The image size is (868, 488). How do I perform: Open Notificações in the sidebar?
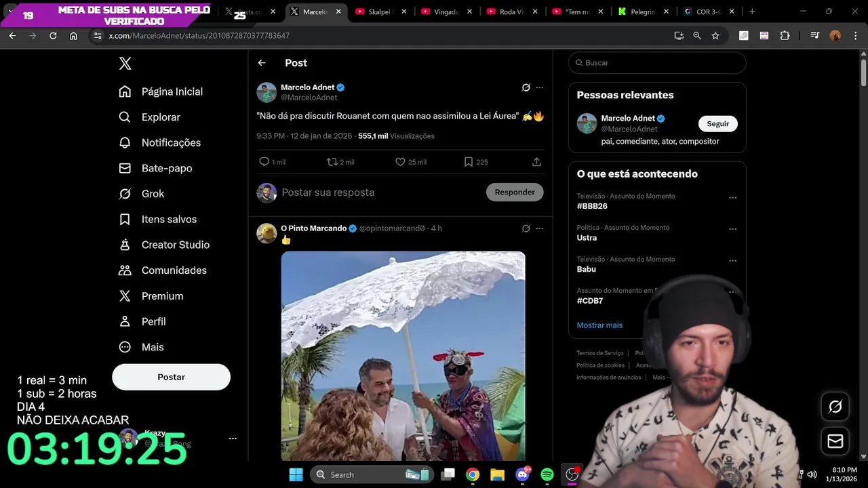(159, 143)
